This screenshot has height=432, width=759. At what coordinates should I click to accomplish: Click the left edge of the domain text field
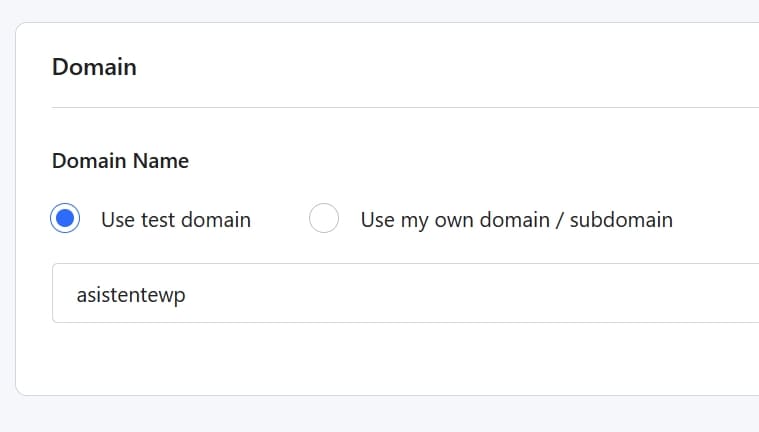point(56,293)
